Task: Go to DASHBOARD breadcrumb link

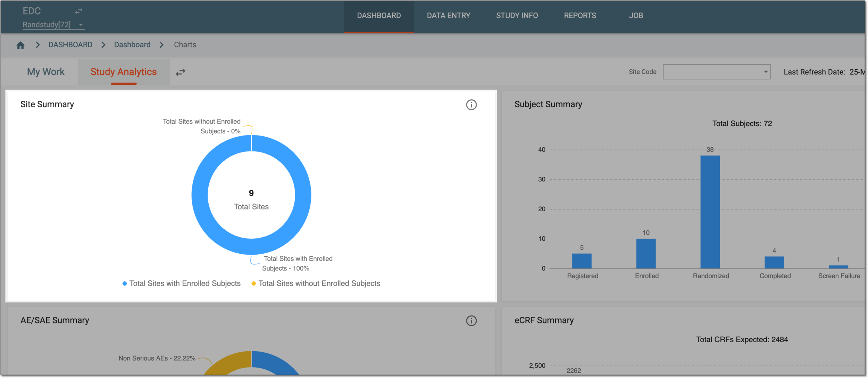Action: pyautogui.click(x=70, y=45)
